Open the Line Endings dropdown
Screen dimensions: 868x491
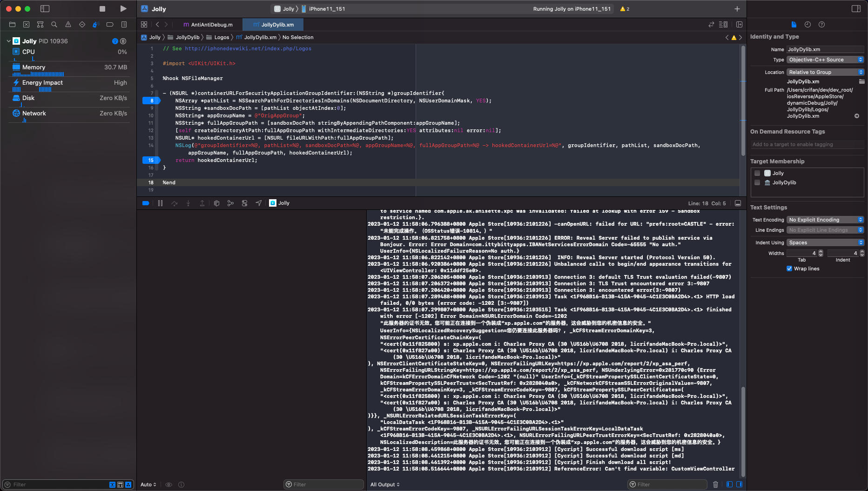point(825,230)
